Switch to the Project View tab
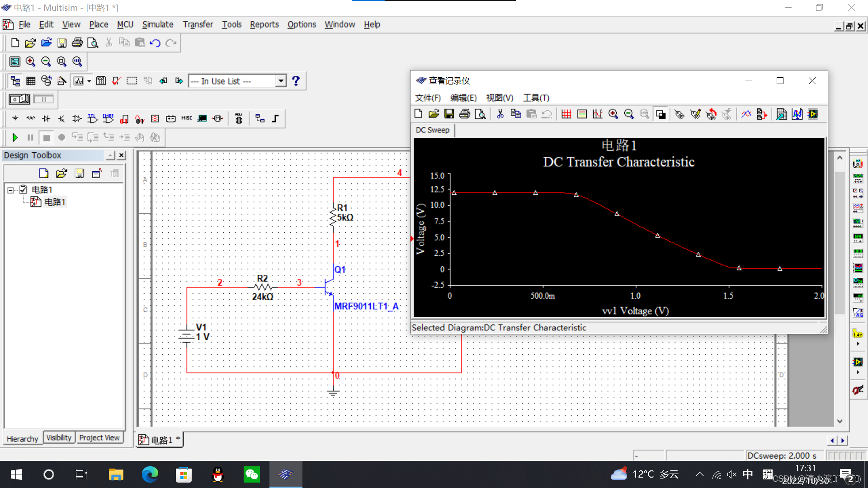This screenshot has height=488, width=868. pyautogui.click(x=99, y=438)
